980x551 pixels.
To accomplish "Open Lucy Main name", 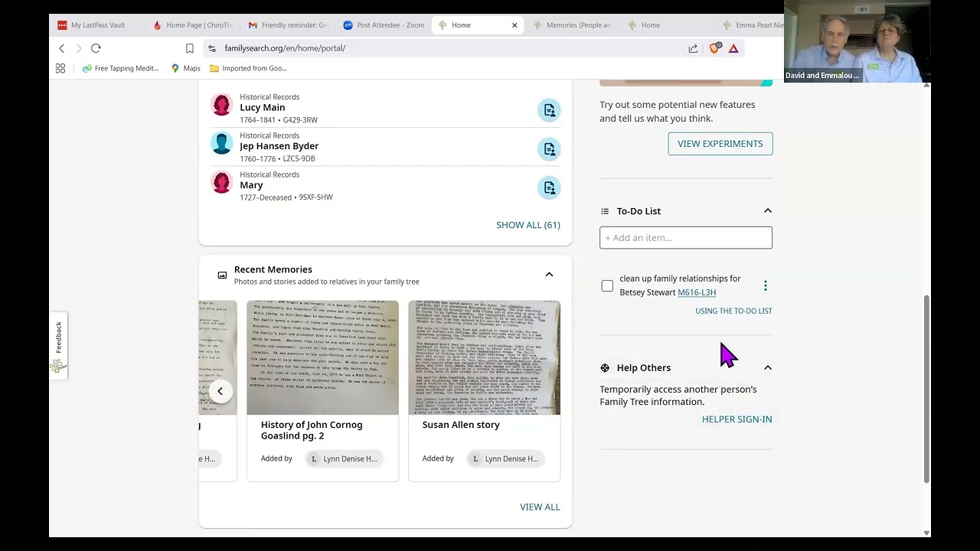I will (x=263, y=108).
